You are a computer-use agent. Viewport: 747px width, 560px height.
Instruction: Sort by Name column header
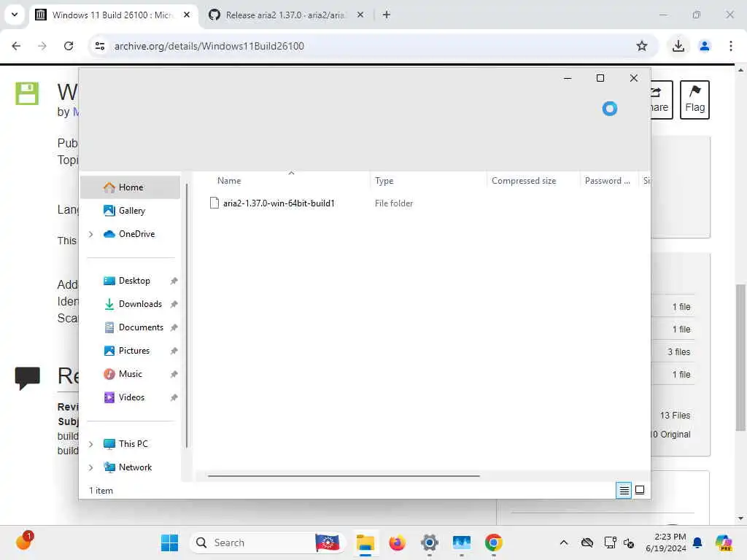[228, 181]
